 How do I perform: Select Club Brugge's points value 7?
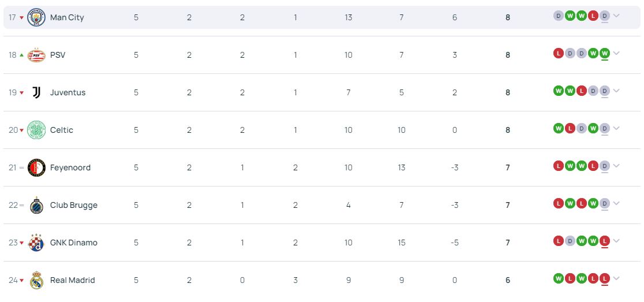(x=508, y=205)
